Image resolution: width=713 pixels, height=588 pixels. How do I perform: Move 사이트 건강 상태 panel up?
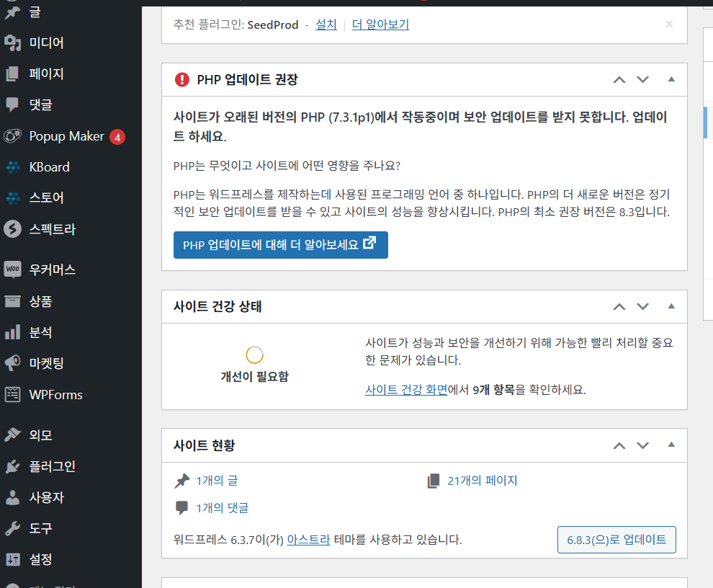tap(619, 307)
